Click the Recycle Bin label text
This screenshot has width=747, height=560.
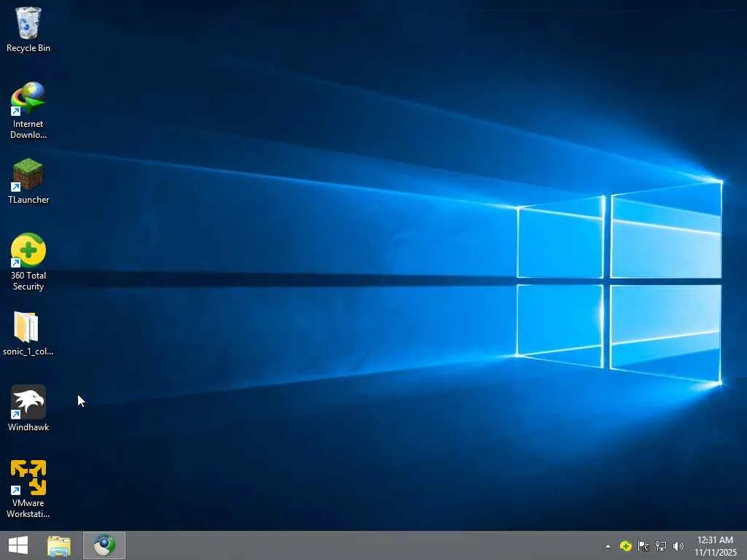point(28,48)
